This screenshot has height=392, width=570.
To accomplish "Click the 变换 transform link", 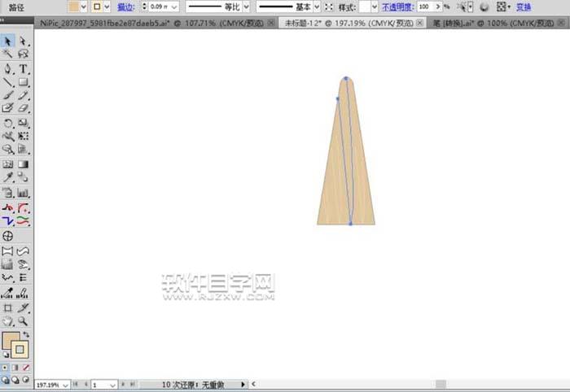I will click(524, 7).
